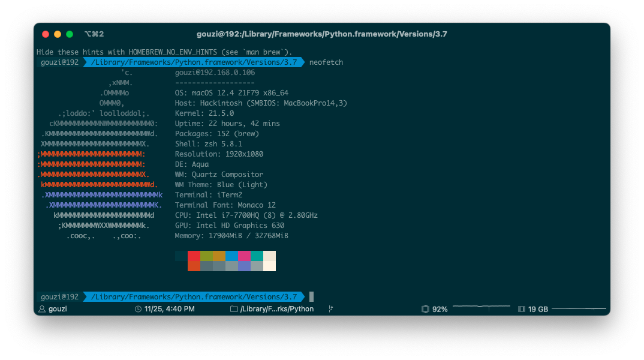Click the user icon in the status bar
This screenshot has height=360, width=644.
pos(42,309)
